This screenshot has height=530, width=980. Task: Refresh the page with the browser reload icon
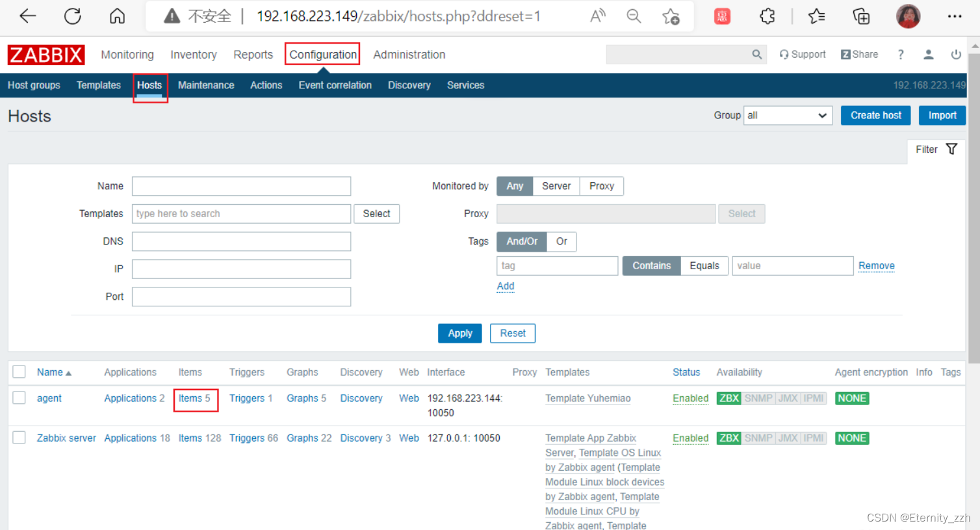[x=71, y=16]
